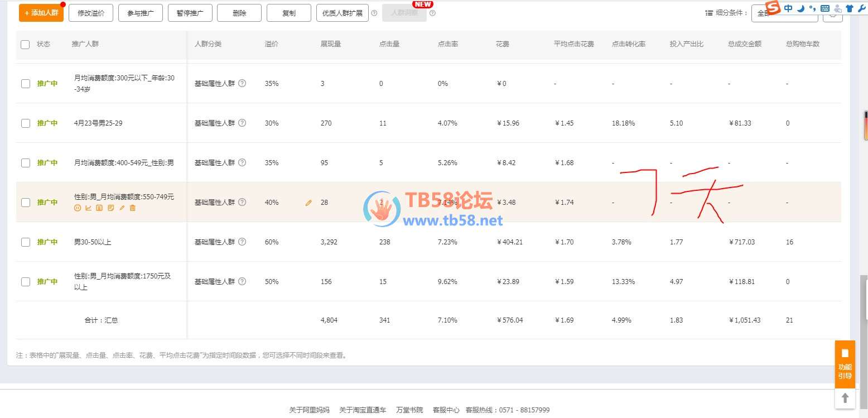Open the 功能引导 side panel button
Viewport: 868px width, 418px height.
tap(845, 364)
